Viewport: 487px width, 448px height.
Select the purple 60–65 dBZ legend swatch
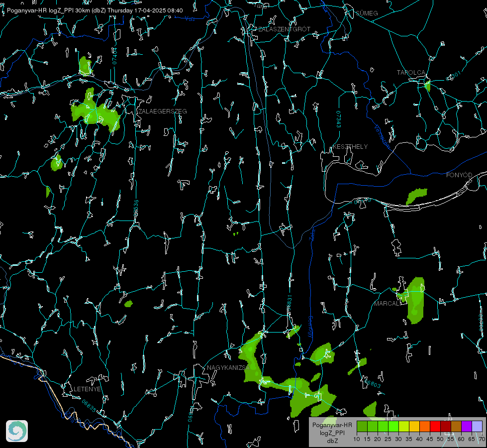(x=466, y=426)
